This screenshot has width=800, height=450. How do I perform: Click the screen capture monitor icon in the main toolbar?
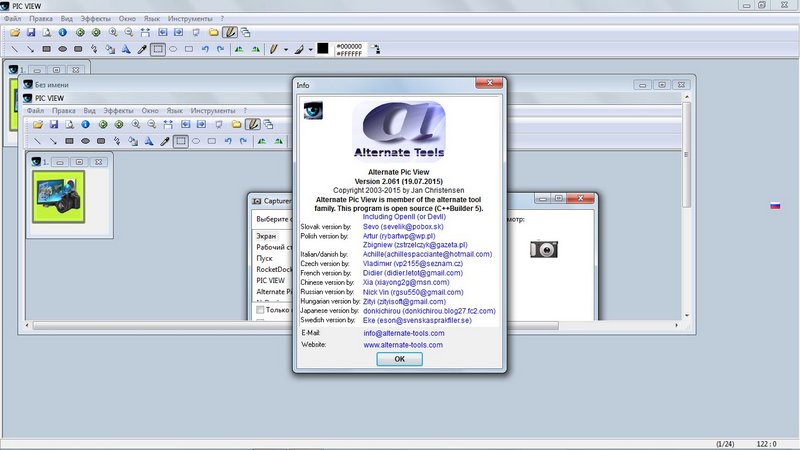196,33
